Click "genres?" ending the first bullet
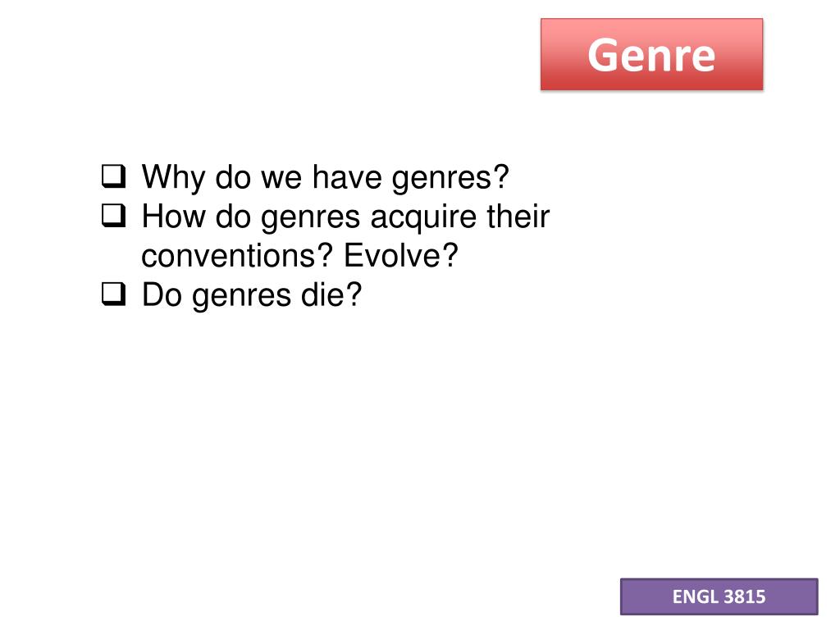Screen dimensions: 840x630 (450, 177)
